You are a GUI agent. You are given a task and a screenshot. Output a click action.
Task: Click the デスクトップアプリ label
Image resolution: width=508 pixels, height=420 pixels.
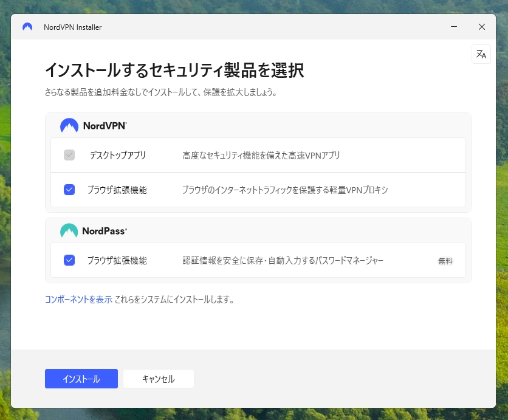[118, 155]
